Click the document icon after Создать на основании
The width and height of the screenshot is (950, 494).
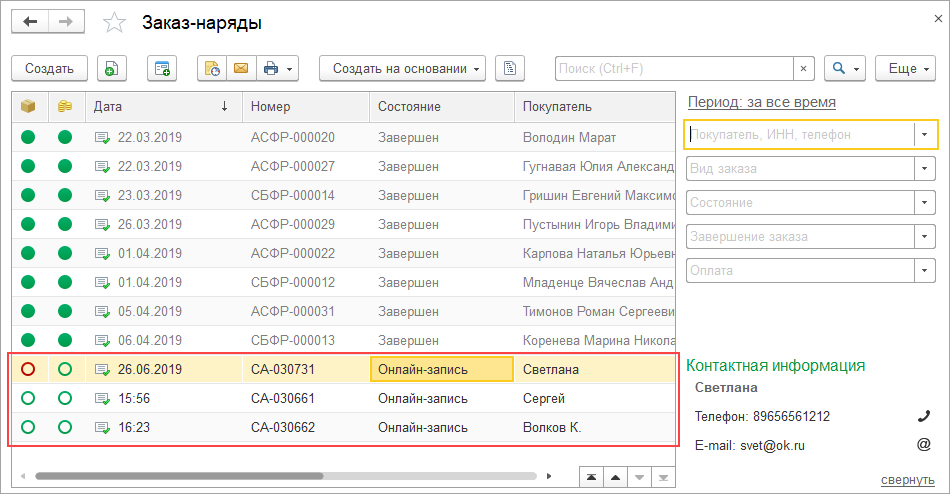coord(510,69)
